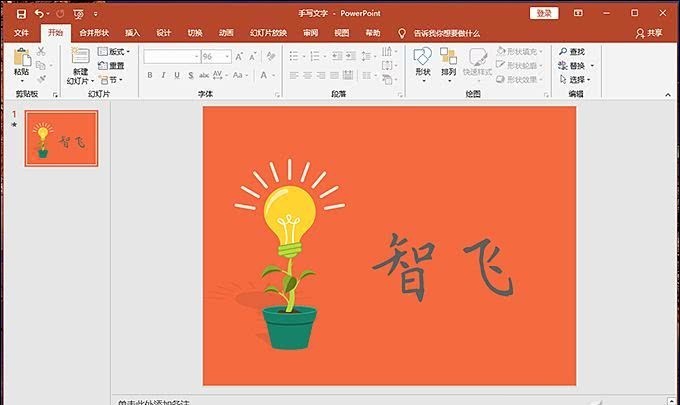The width and height of the screenshot is (680, 405).
Task: Open 形状轮廓 shape outline dropdown
Action: point(520,65)
